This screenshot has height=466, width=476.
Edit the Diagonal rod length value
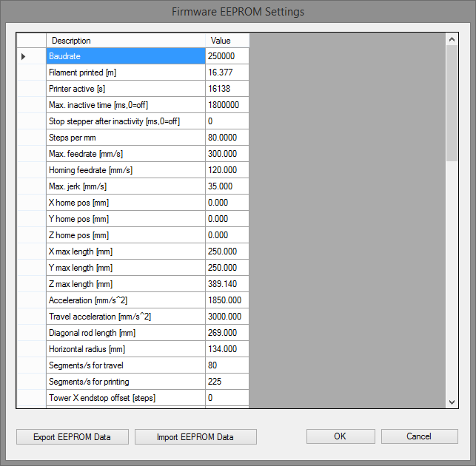227,333
